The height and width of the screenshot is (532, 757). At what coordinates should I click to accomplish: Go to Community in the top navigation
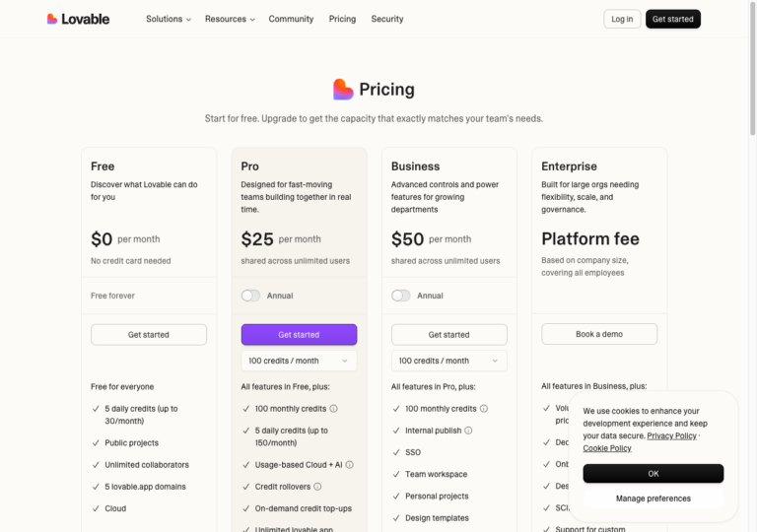[x=291, y=19]
